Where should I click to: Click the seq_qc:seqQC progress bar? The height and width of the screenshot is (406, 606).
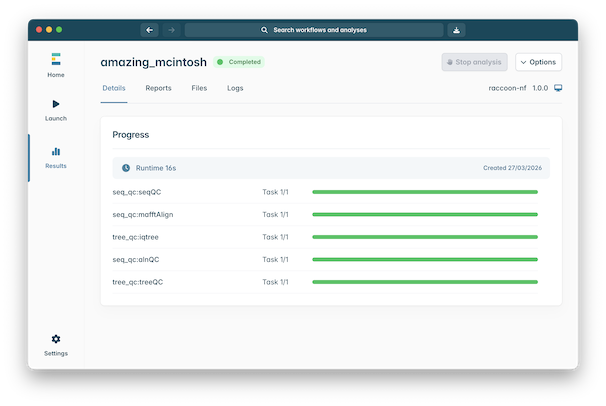[424, 191]
